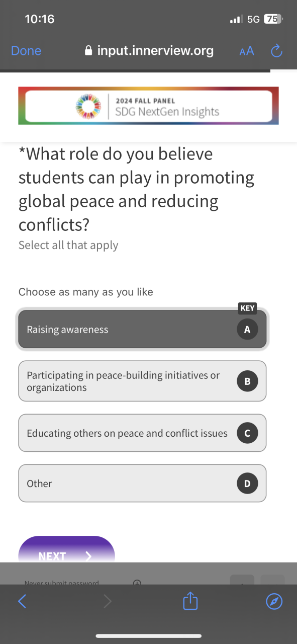Open the share sheet icon
The height and width of the screenshot is (644, 297).
click(x=190, y=601)
